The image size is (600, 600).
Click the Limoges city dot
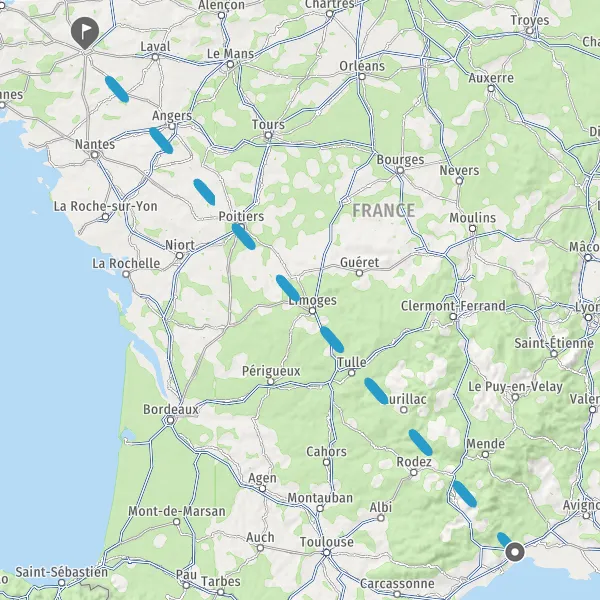[x=313, y=311]
